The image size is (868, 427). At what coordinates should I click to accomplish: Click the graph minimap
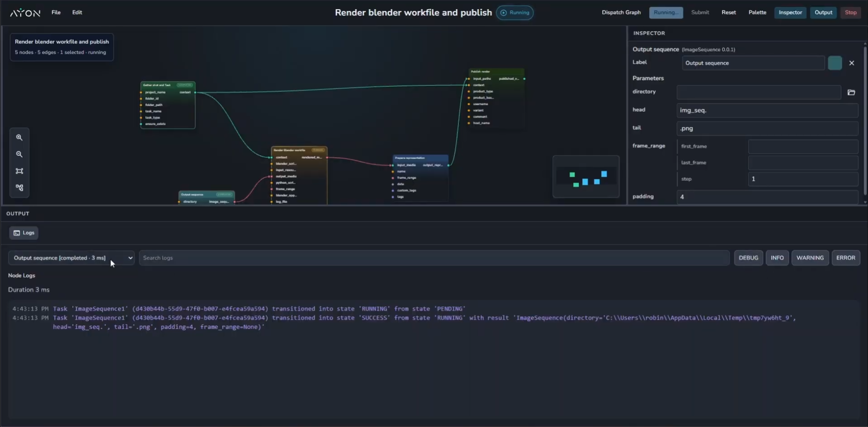pyautogui.click(x=586, y=177)
